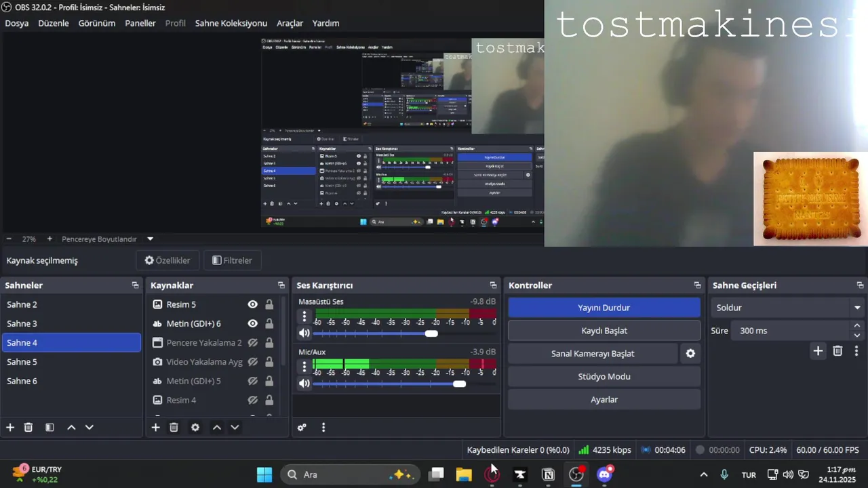Image resolution: width=868 pixels, height=488 pixels.
Task: Show Video Yakalama Aygıtı source
Action: pos(253,362)
